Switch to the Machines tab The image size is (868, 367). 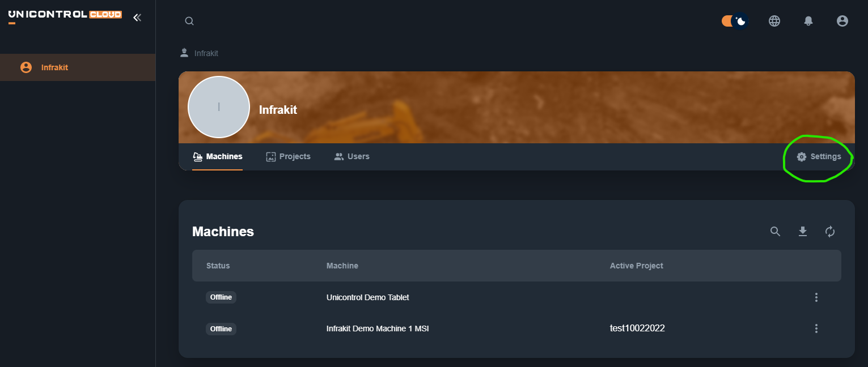tap(218, 156)
